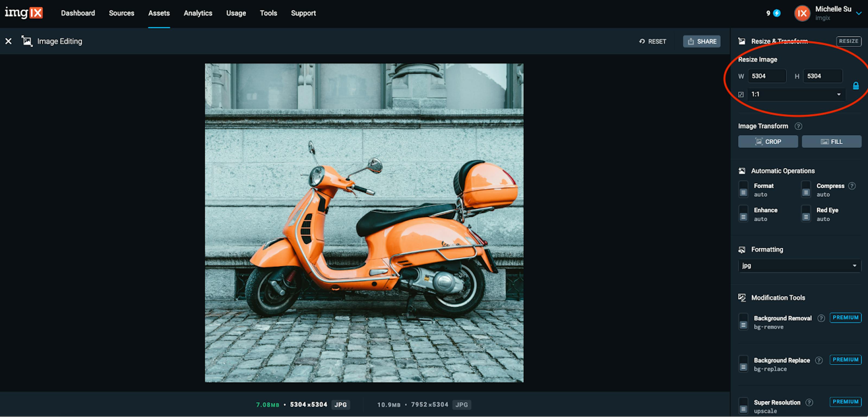Image resolution: width=868 pixels, height=417 pixels.
Task: Open the Super Resolution help icon
Action: pos(809,403)
